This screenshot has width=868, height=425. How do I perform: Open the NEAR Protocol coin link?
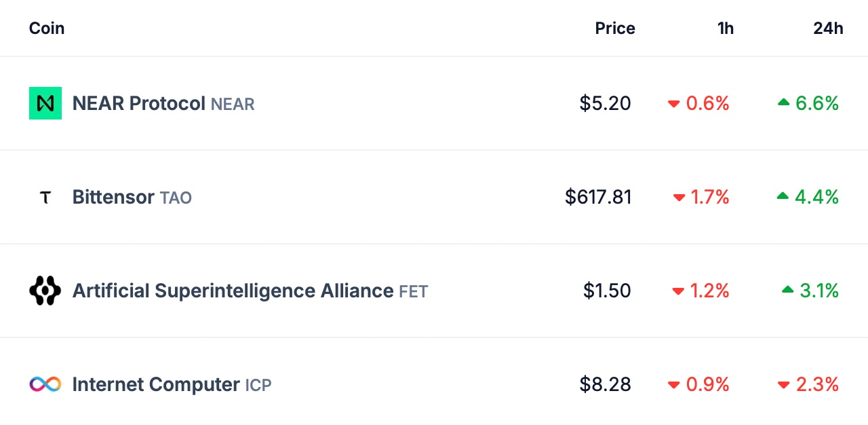(138, 103)
